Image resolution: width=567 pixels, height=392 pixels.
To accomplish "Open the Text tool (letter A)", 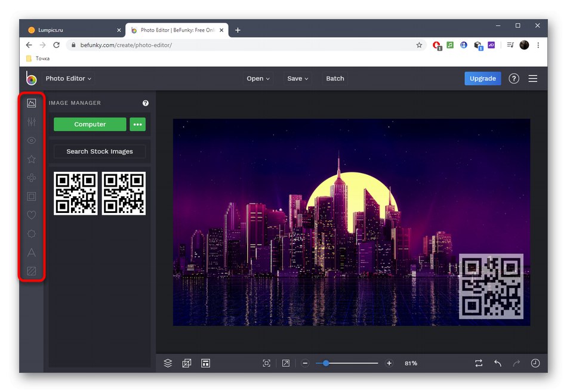I will click(x=32, y=252).
